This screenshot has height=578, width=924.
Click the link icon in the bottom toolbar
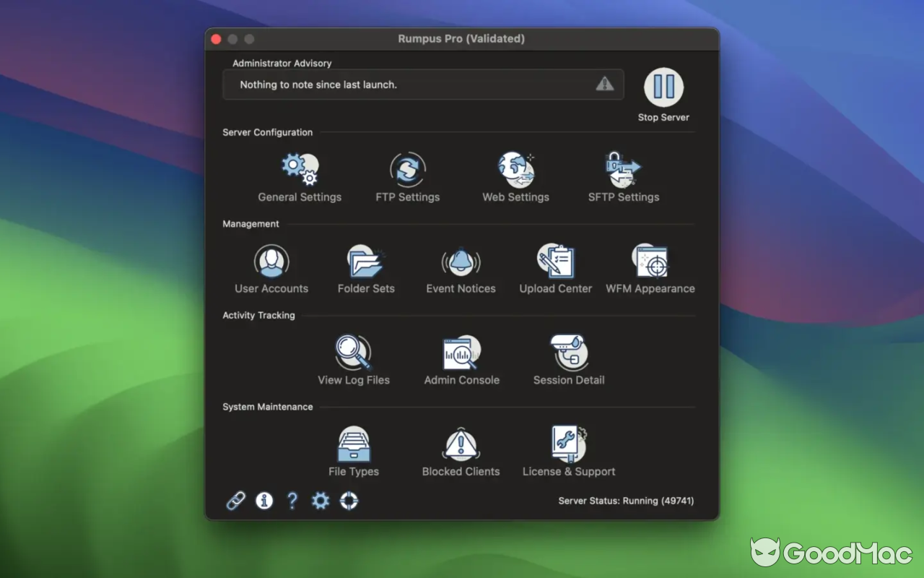click(x=235, y=500)
